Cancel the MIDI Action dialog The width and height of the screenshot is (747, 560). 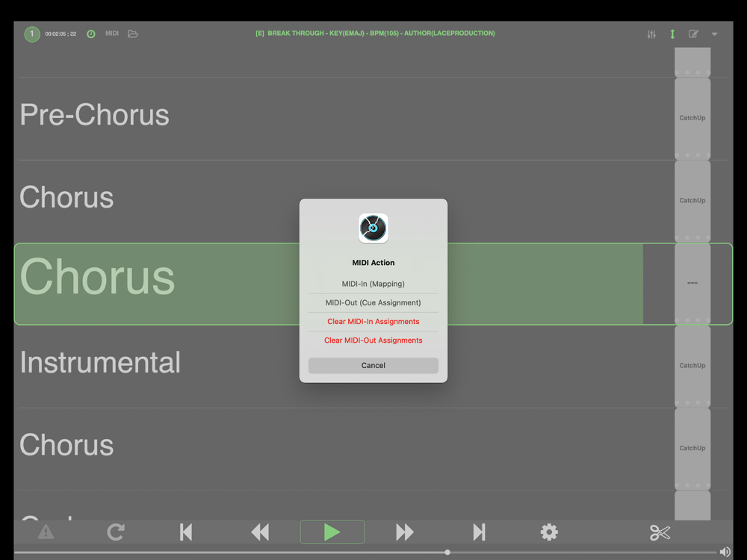pos(373,365)
